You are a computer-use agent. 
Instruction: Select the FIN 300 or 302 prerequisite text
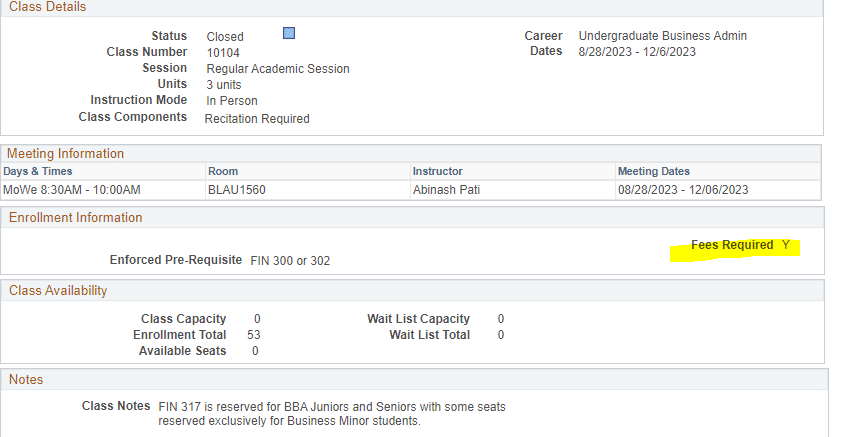tap(290, 261)
